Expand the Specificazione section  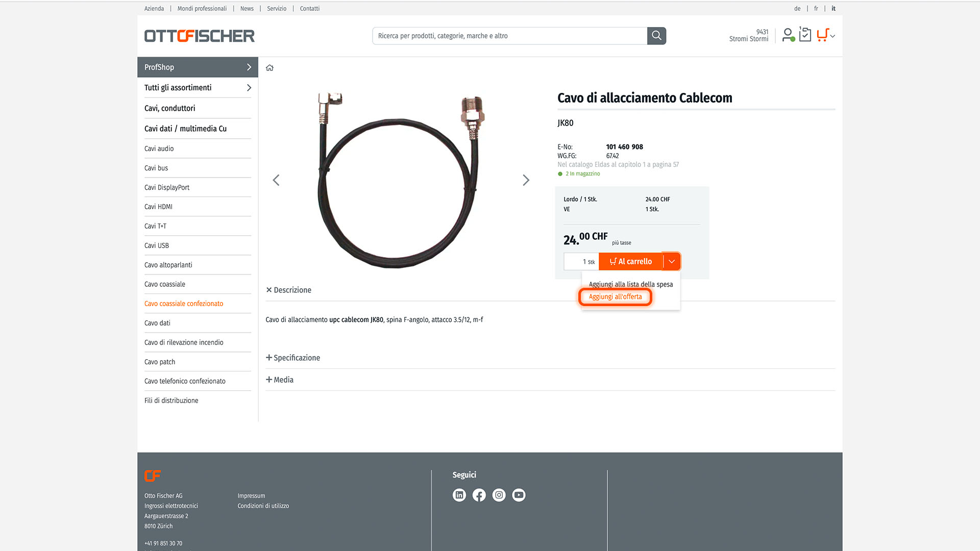[x=293, y=358]
